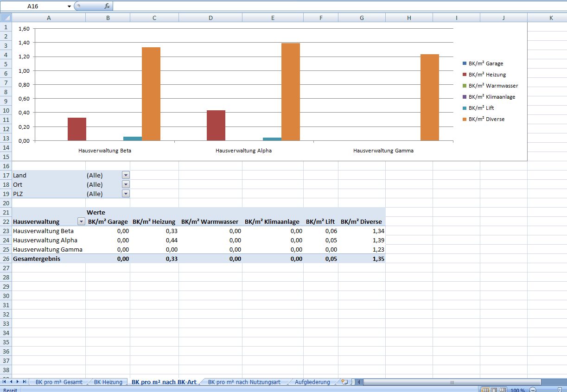Screen dimensions: 567x392
Task: Click chart axis label Hausverwaltung Alpha
Action: tap(244, 151)
